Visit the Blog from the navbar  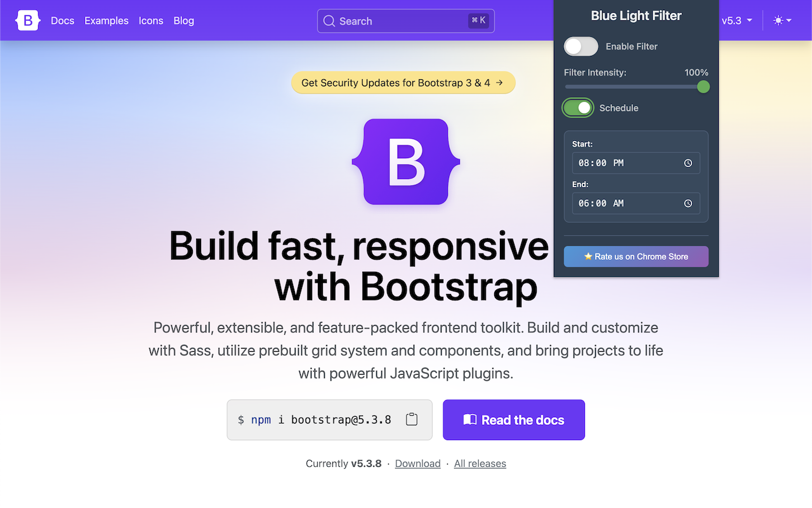[x=184, y=20]
